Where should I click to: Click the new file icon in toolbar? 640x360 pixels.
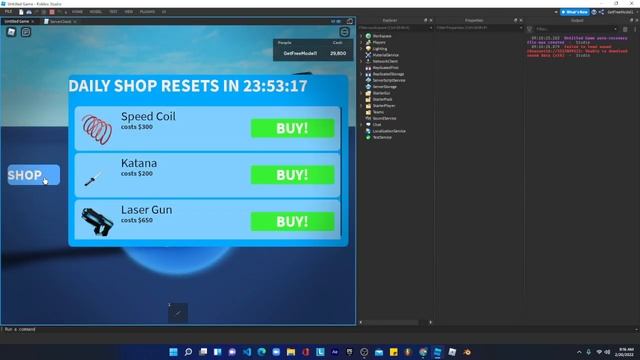pos(21,12)
